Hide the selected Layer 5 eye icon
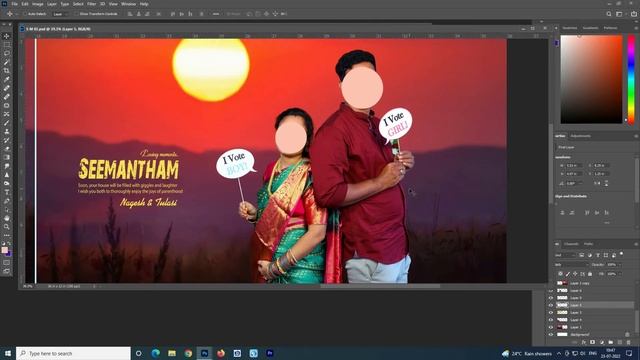Screen dimensions: 640x360 point(551,305)
